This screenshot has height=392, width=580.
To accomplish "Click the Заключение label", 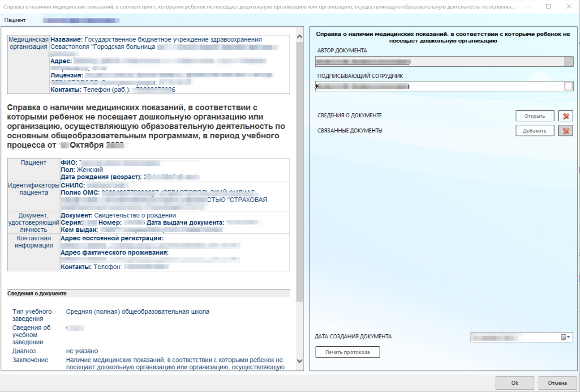I will [x=30, y=360].
